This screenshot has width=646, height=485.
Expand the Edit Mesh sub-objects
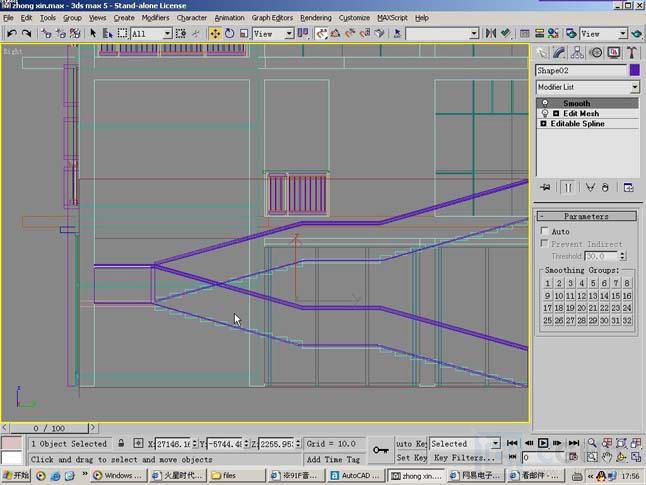[556, 113]
